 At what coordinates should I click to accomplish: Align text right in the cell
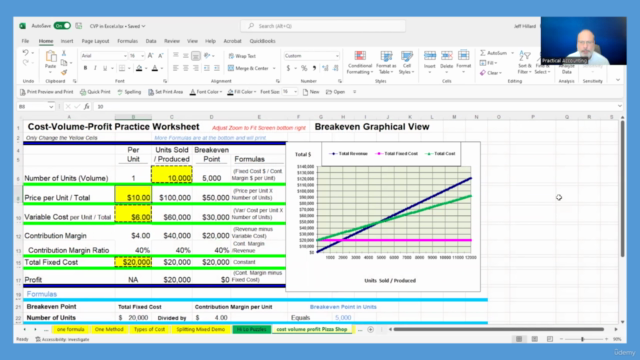pos(196,68)
